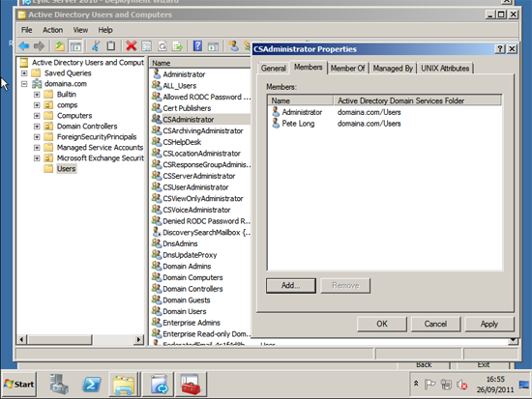Expand the Saved Queries node

24,72
